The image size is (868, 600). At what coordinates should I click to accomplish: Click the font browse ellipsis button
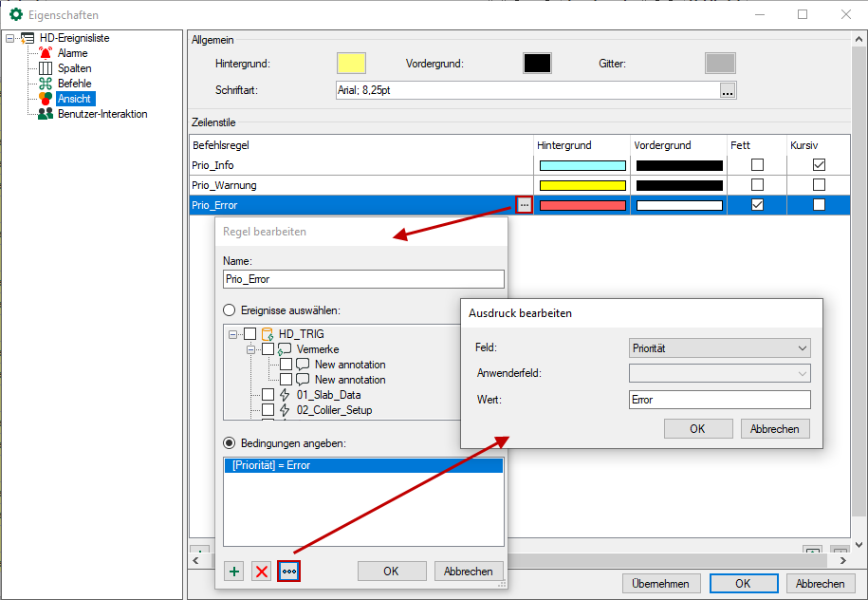[x=728, y=91]
